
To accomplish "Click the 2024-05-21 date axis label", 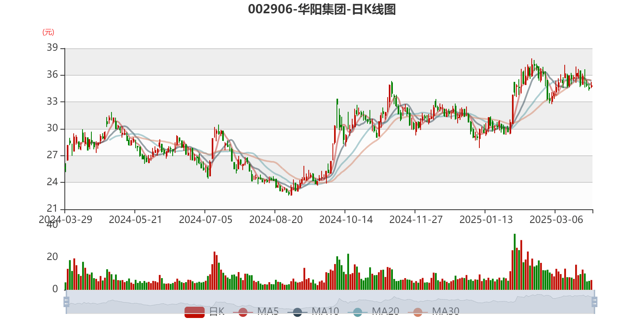I will (x=135, y=220).
